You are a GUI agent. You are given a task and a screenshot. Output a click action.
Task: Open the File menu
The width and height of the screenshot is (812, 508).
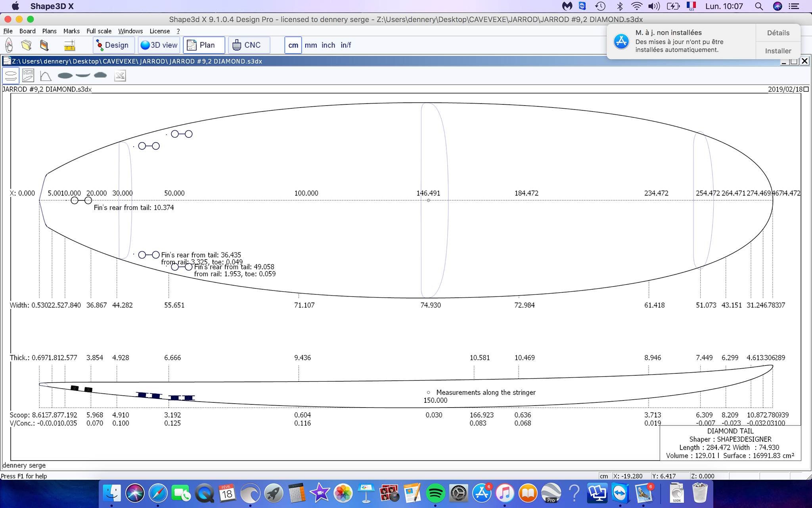click(8, 31)
